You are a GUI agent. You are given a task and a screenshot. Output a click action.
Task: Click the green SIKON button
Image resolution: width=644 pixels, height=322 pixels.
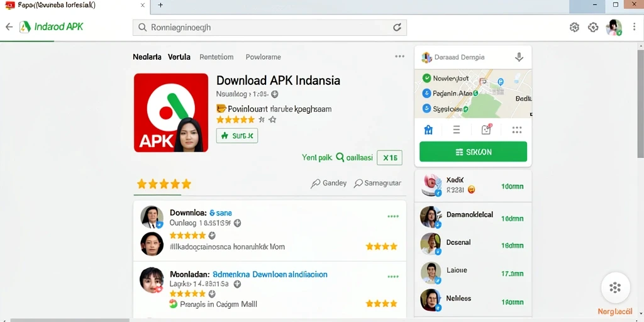[473, 152]
